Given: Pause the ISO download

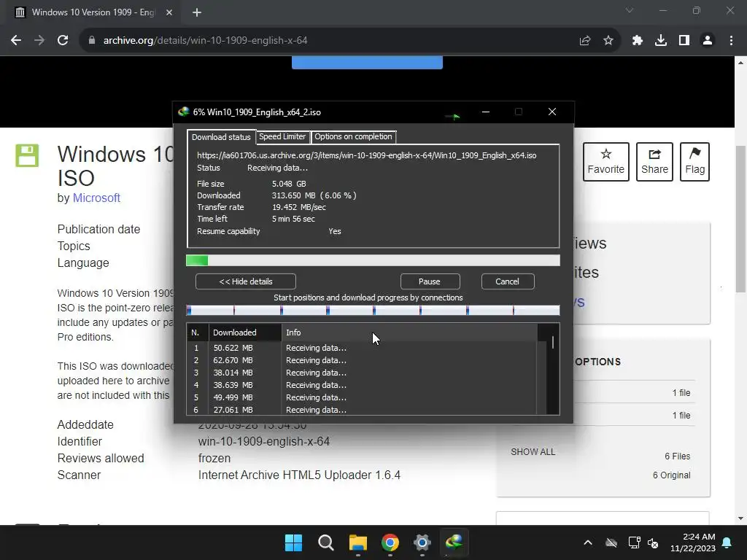Looking at the screenshot, I should (x=429, y=281).
